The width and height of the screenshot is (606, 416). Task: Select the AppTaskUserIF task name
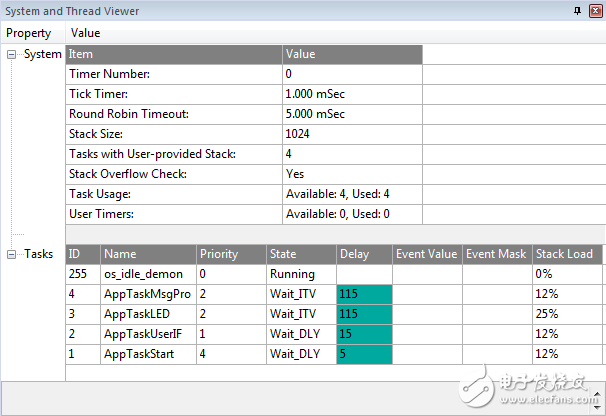pyautogui.click(x=143, y=334)
